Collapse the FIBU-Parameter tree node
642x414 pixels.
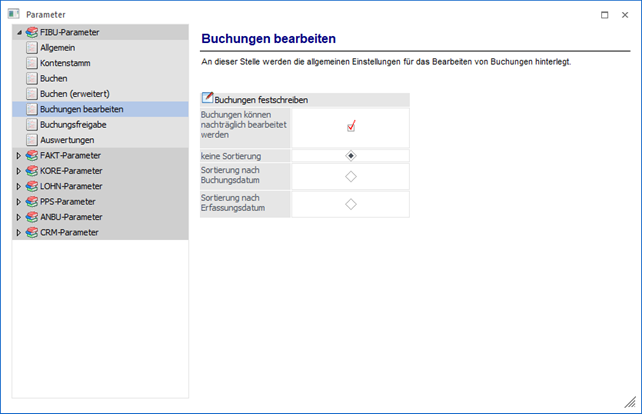tap(19, 33)
